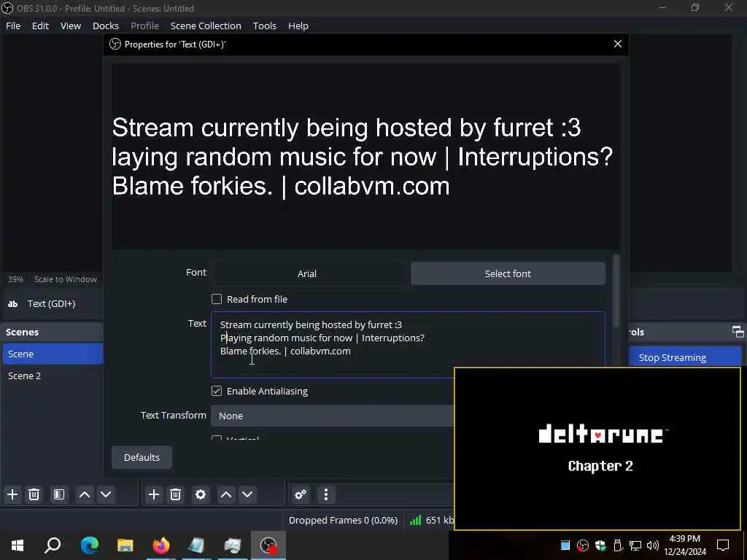The width and height of the screenshot is (747, 560).
Task: Click Stop Streaming button
Action: point(685,357)
